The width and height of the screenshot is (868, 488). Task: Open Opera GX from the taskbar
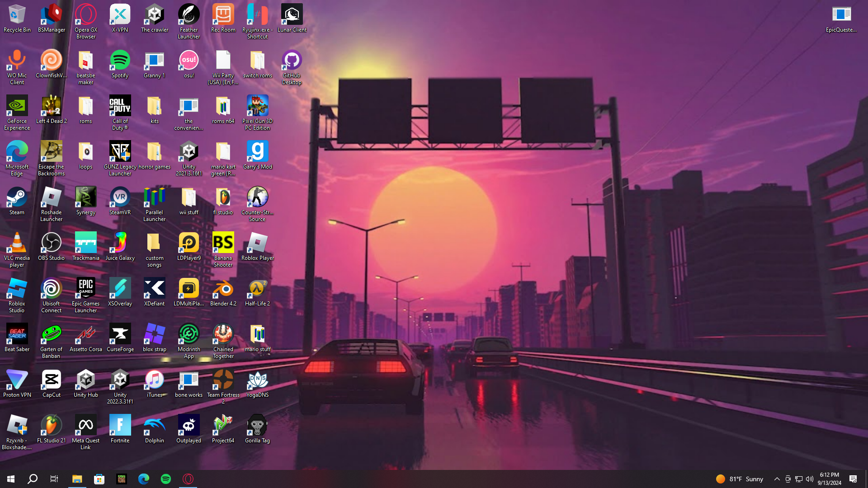click(x=188, y=479)
